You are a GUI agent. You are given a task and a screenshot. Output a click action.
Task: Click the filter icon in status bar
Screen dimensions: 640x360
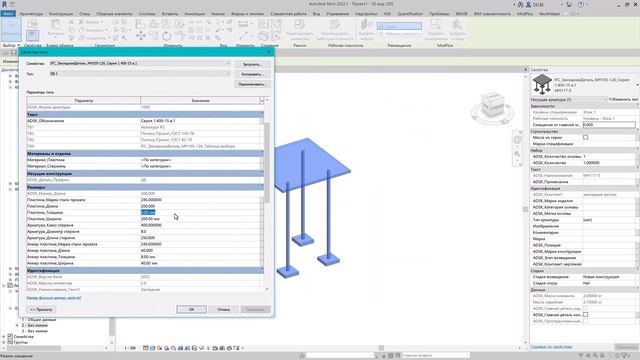click(625, 356)
